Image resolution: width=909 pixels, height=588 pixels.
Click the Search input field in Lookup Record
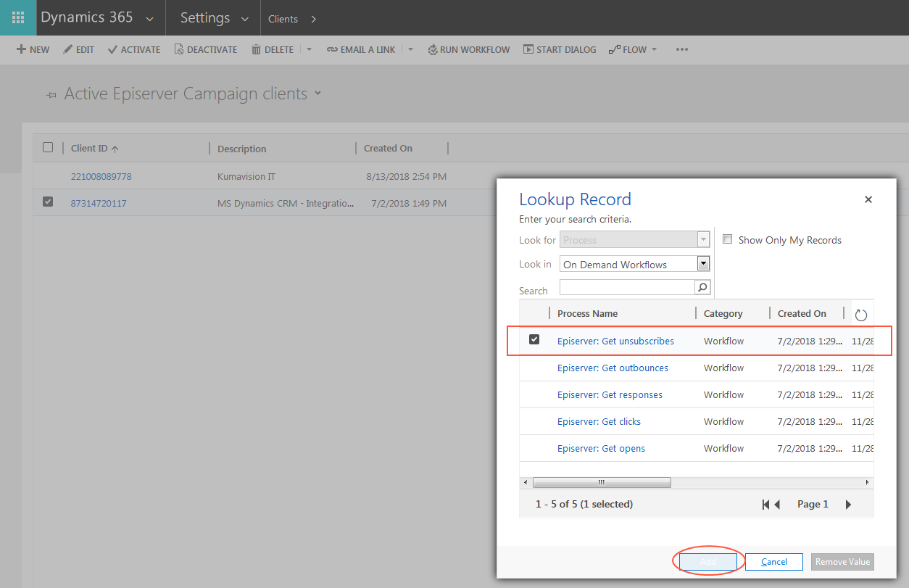coord(627,287)
